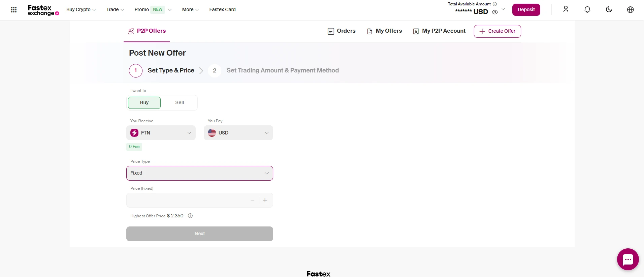Increase the fixed price with plus

point(265,200)
